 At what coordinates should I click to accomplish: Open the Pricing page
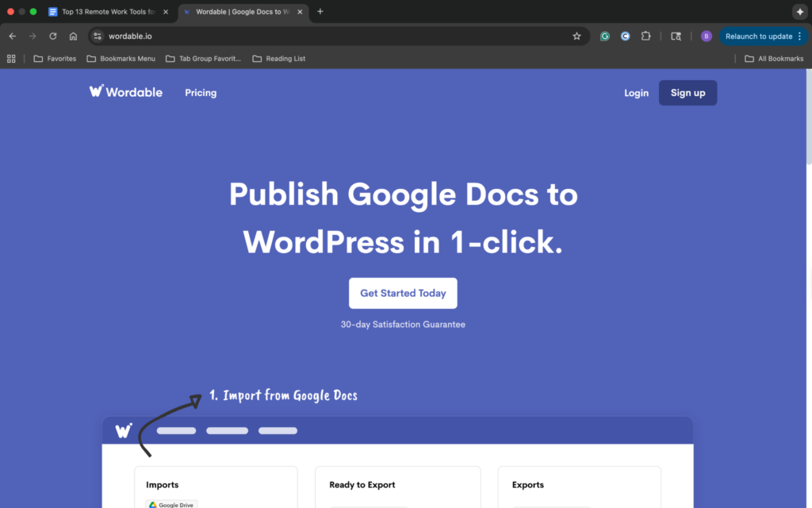point(201,93)
